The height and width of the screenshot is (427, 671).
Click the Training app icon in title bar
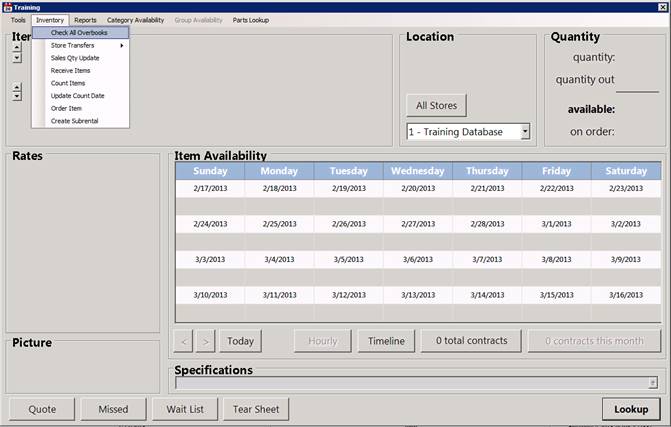(x=6, y=6)
